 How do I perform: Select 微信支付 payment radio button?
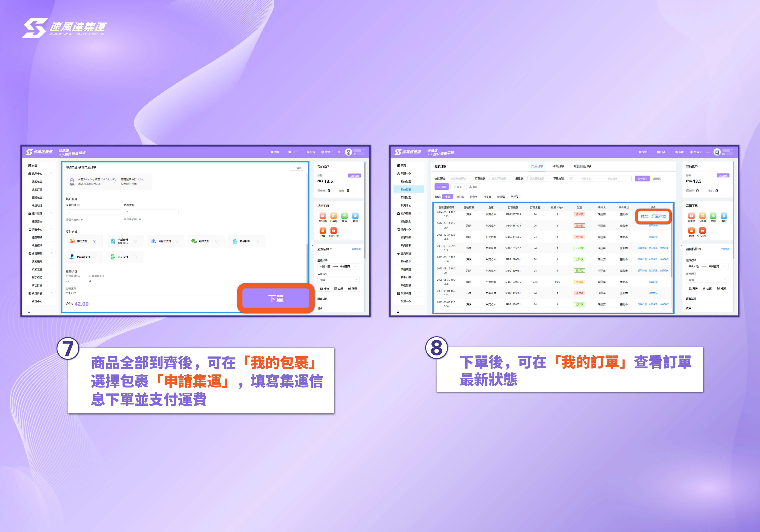(x=216, y=241)
